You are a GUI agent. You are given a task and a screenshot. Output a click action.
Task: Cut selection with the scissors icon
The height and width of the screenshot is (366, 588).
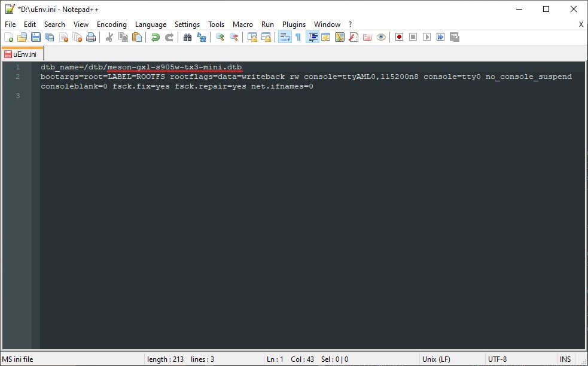click(x=109, y=37)
